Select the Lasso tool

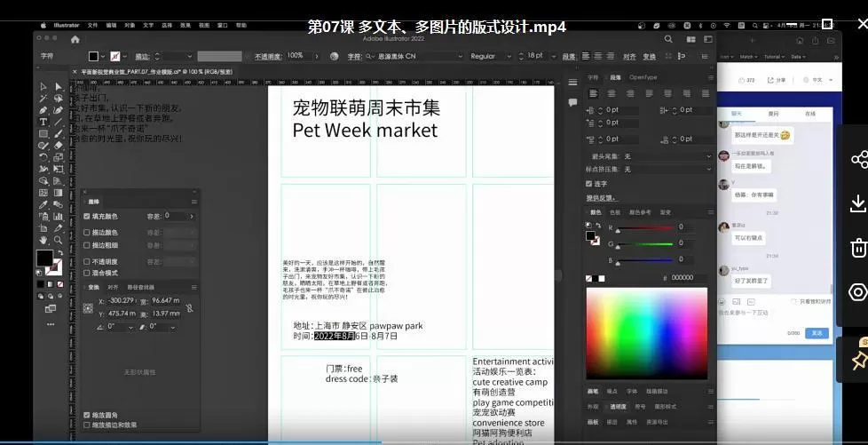tap(58, 98)
